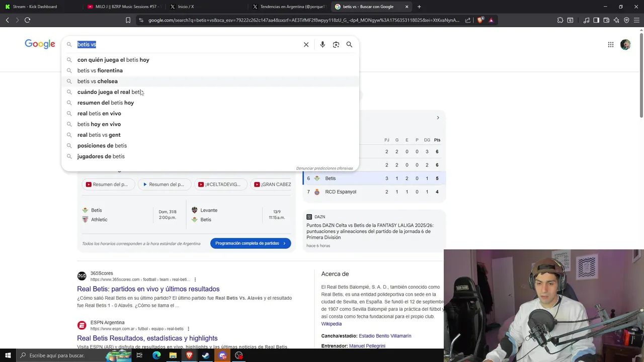Open the Brave Shields lion icon
Viewport: 644px width, 362px height.
[480, 20]
